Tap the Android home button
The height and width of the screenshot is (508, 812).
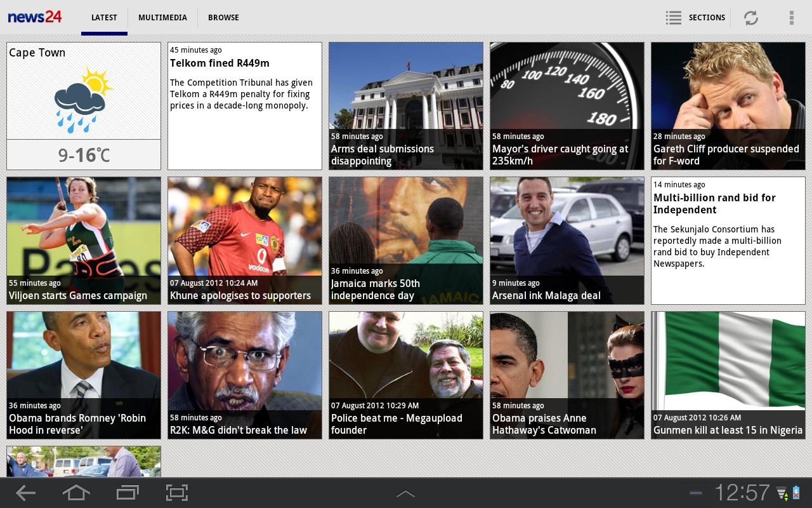76,493
